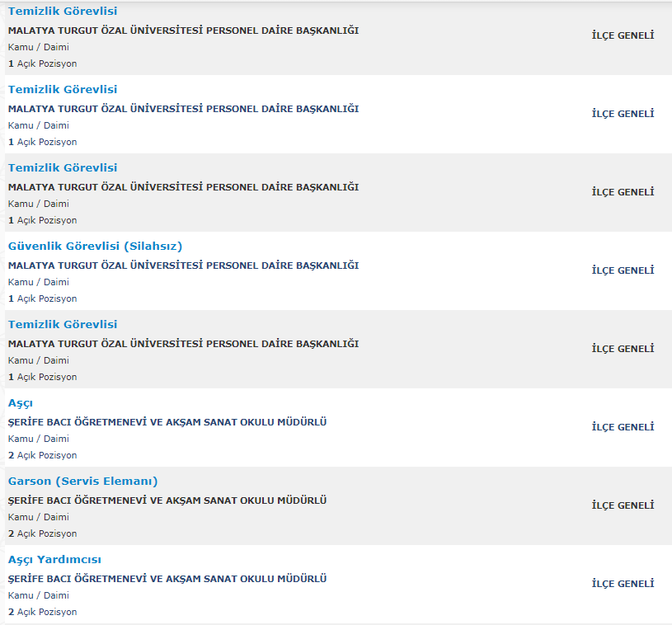Select the Aşçı job title link
The height and width of the screenshot is (625, 672).
[x=21, y=402]
